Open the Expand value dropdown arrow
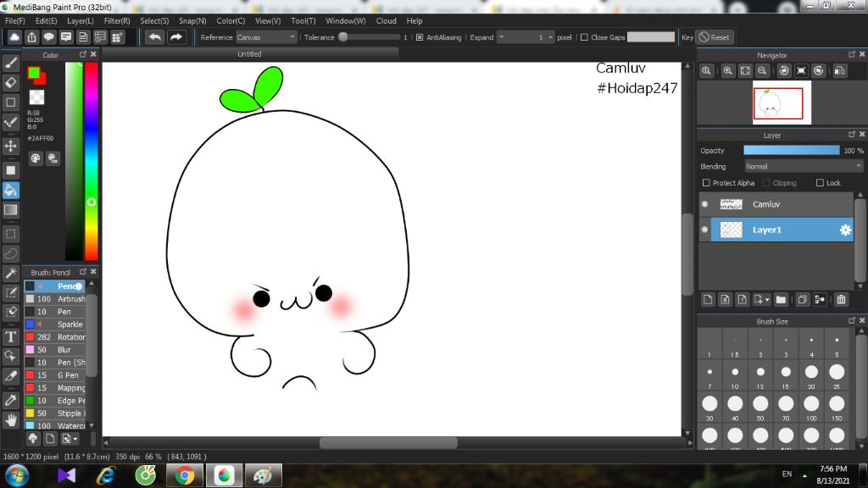 pyautogui.click(x=502, y=37)
